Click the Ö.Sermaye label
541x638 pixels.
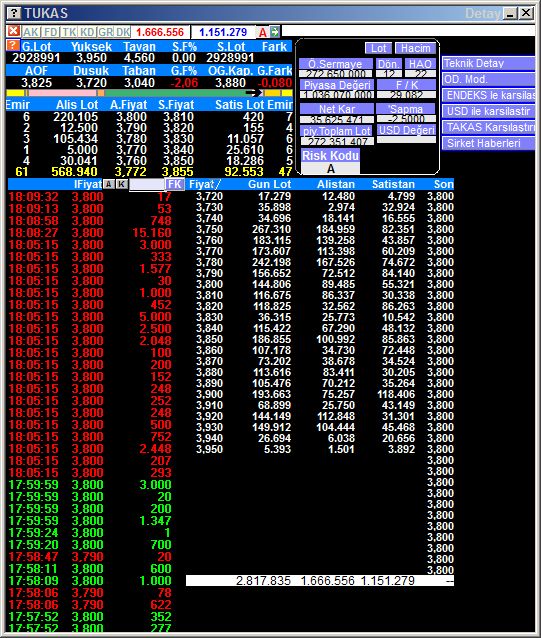(336, 64)
